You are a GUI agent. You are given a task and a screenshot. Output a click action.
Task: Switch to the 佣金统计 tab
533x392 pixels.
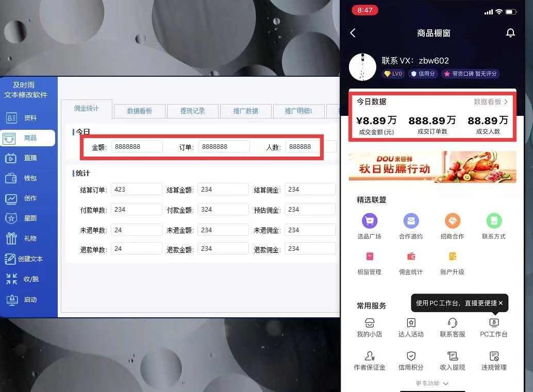pyautogui.click(x=86, y=108)
